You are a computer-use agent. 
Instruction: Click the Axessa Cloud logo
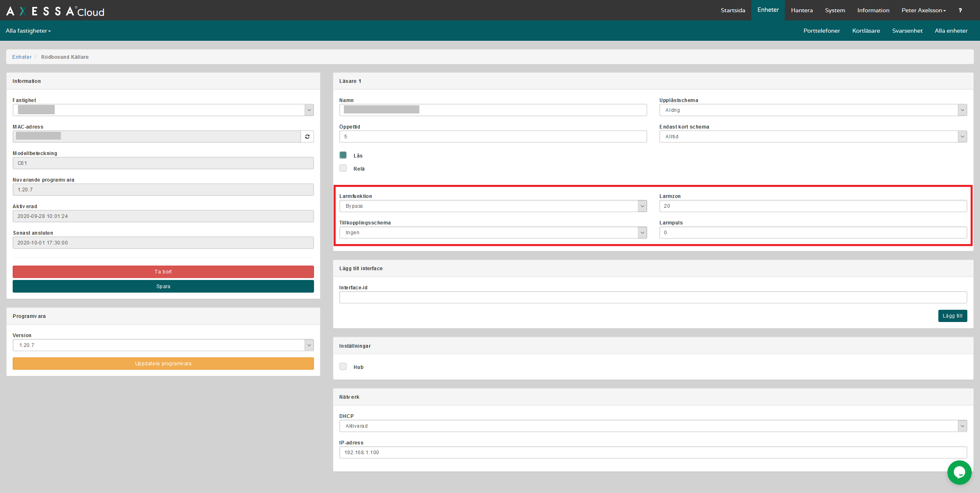click(55, 11)
